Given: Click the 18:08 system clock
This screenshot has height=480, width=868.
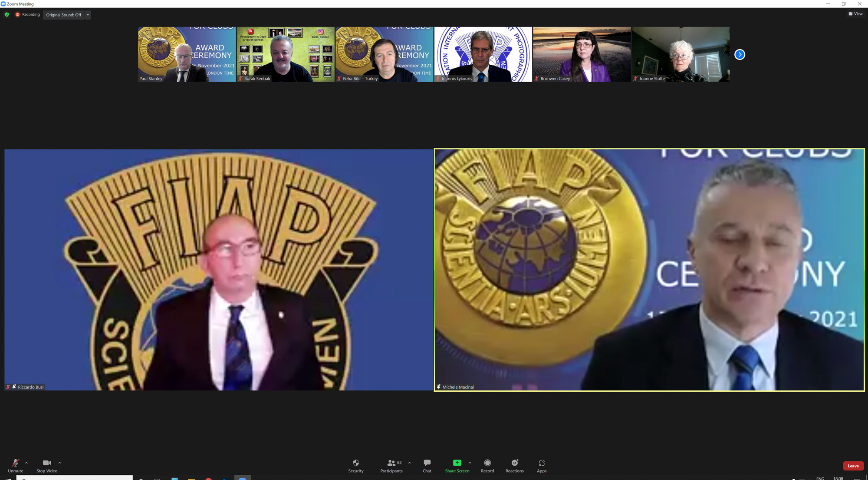Looking at the screenshot, I should coord(838,478).
